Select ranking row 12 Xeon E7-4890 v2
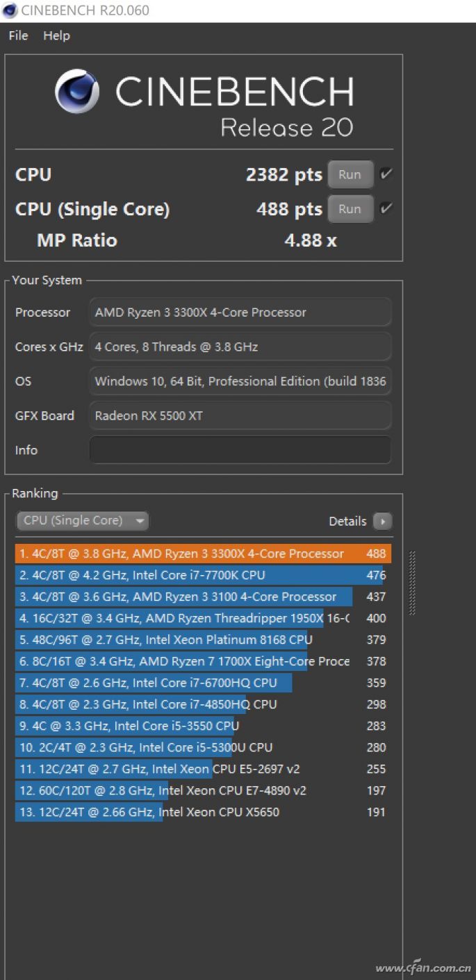The height and width of the screenshot is (980, 476). coord(203,790)
